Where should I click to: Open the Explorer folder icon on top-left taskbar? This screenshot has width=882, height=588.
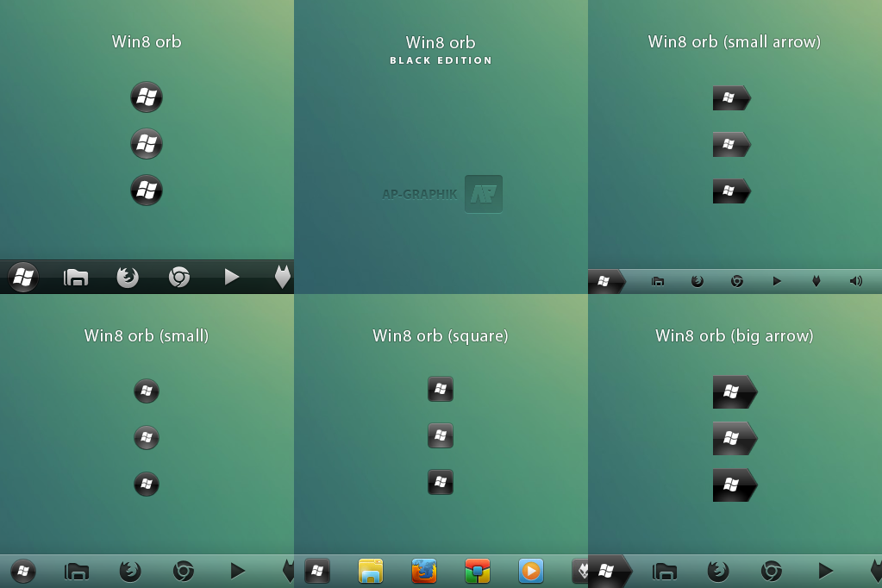(75, 277)
